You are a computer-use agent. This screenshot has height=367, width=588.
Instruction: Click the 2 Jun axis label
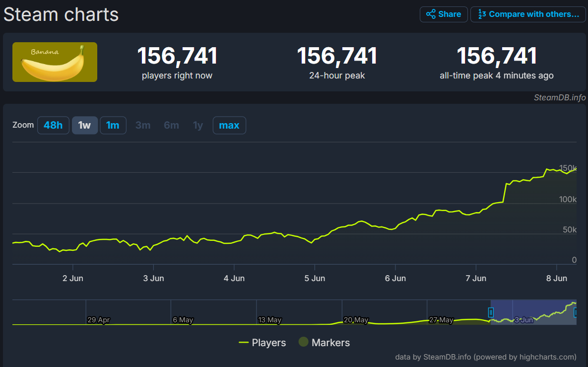click(x=73, y=279)
